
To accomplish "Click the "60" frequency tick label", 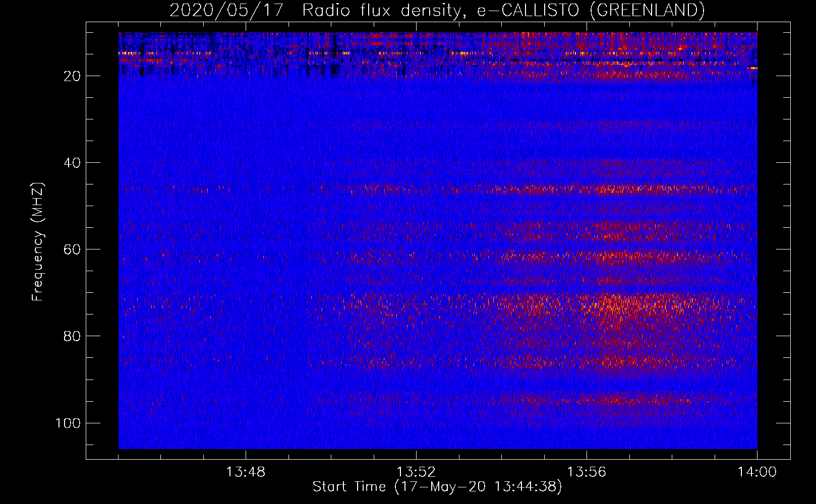I will pos(72,249).
